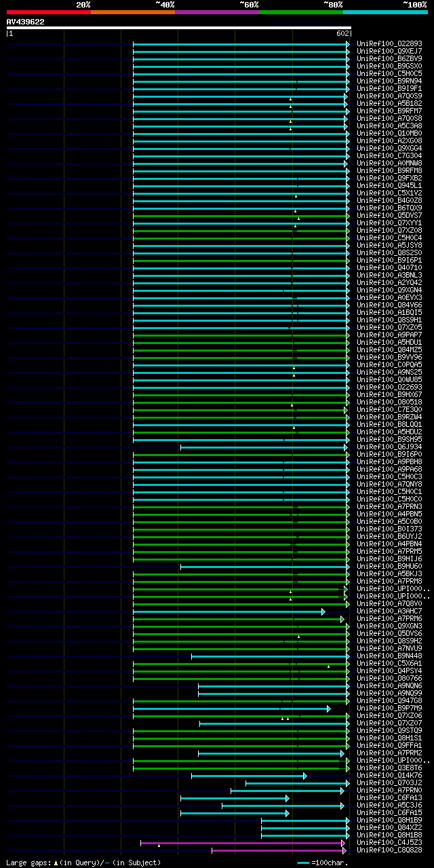Open the UniRef100_A5C3J6 hit
This screenshot has width=434, height=868.
pos(389,805)
